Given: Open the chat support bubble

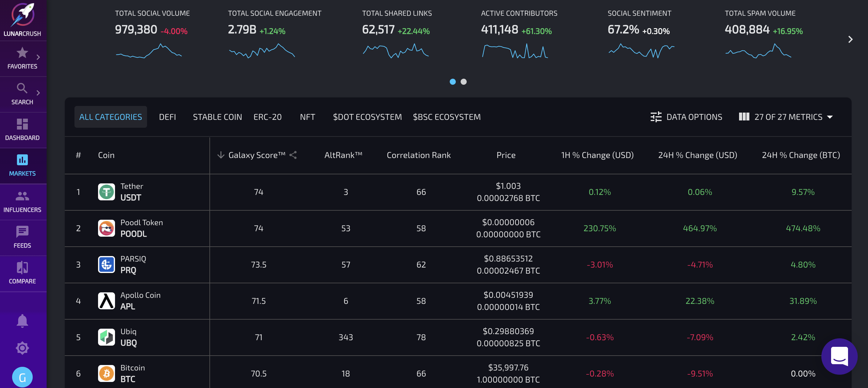Looking at the screenshot, I should click(839, 356).
